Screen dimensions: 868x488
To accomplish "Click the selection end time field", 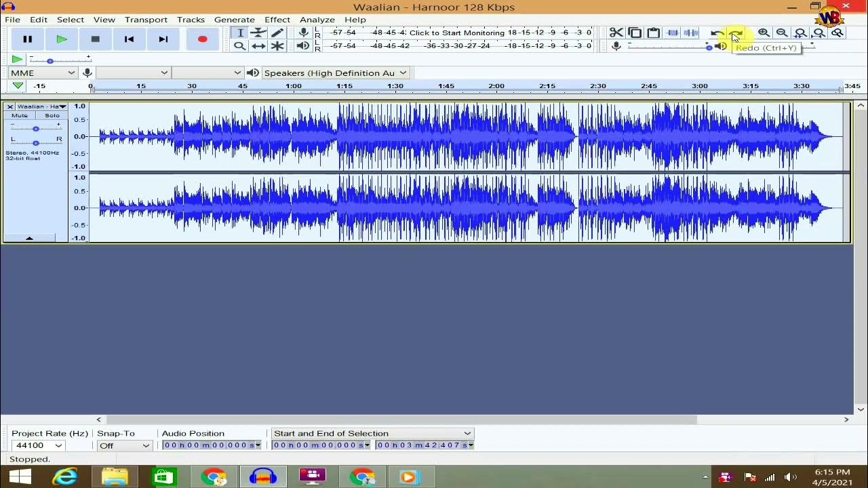I will point(425,445).
